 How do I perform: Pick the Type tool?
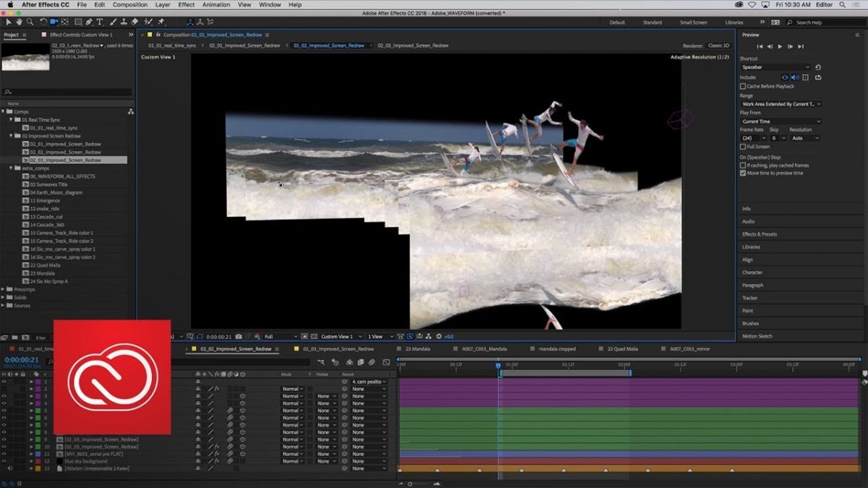point(101,22)
